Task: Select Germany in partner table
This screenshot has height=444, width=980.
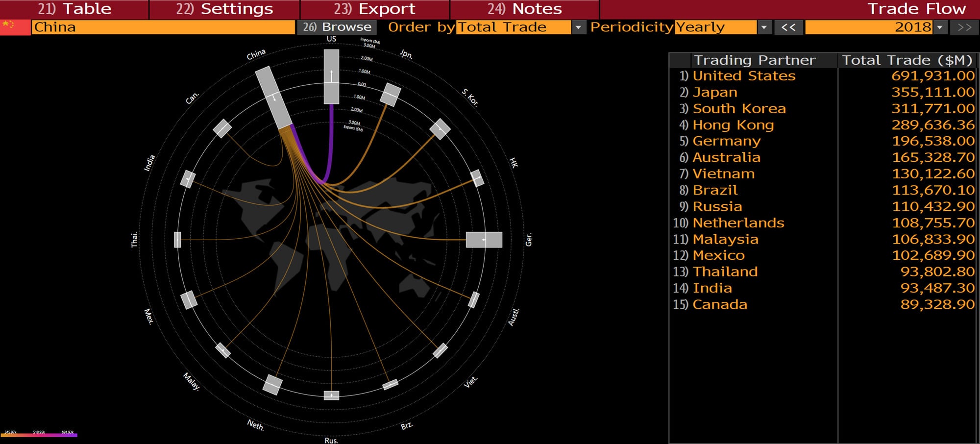Action: (727, 141)
